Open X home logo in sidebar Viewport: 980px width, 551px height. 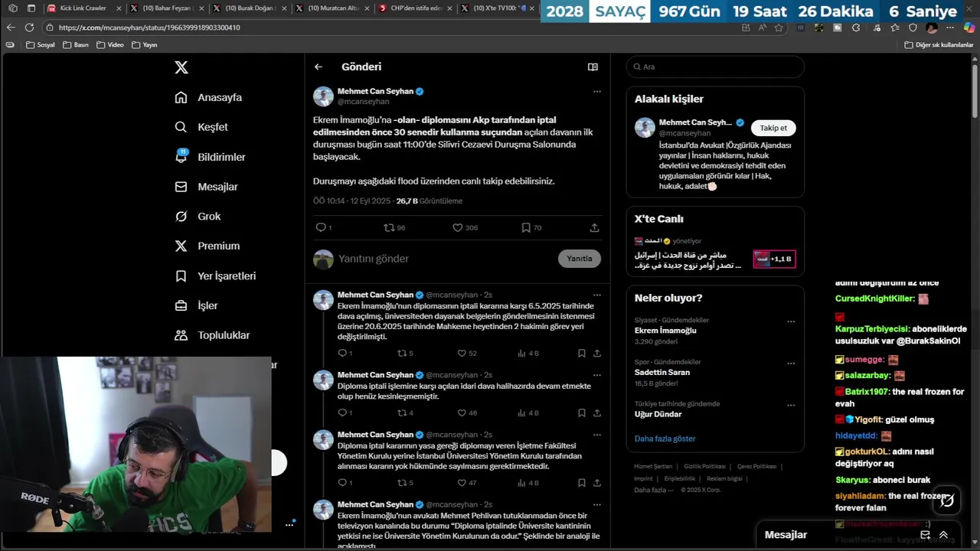point(181,67)
